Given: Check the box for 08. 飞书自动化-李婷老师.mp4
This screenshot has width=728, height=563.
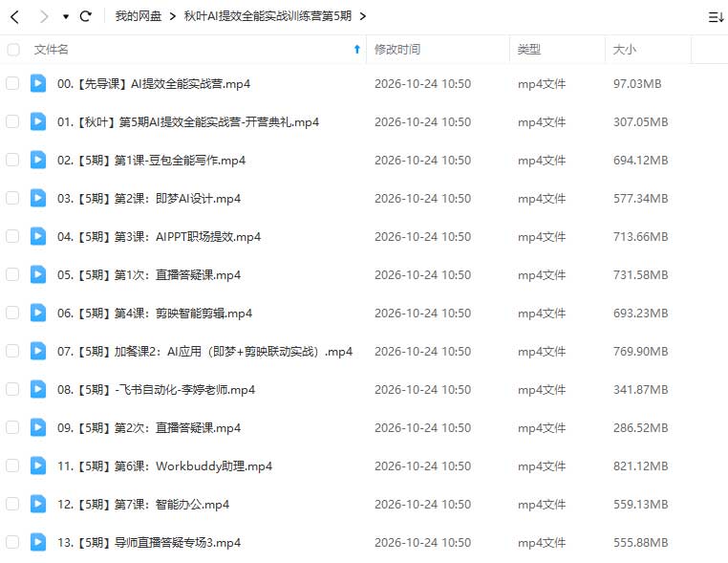Looking at the screenshot, I should pos(12,389).
